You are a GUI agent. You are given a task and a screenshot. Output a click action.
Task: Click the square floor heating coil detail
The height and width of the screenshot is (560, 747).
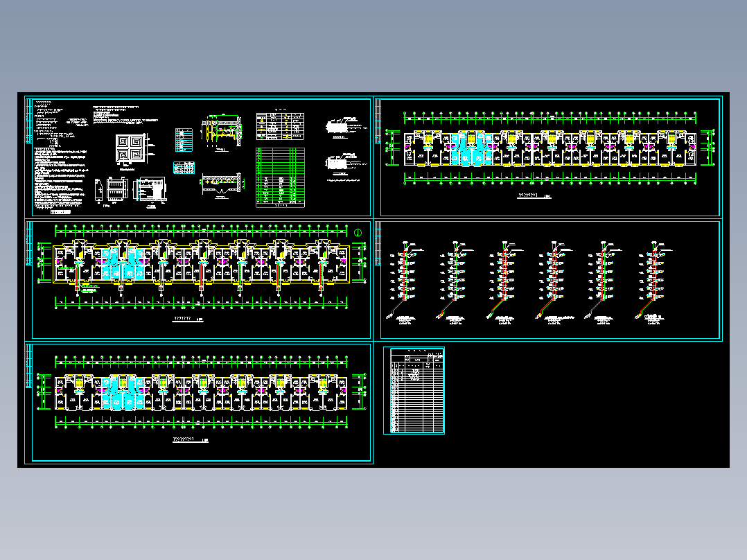(130, 149)
